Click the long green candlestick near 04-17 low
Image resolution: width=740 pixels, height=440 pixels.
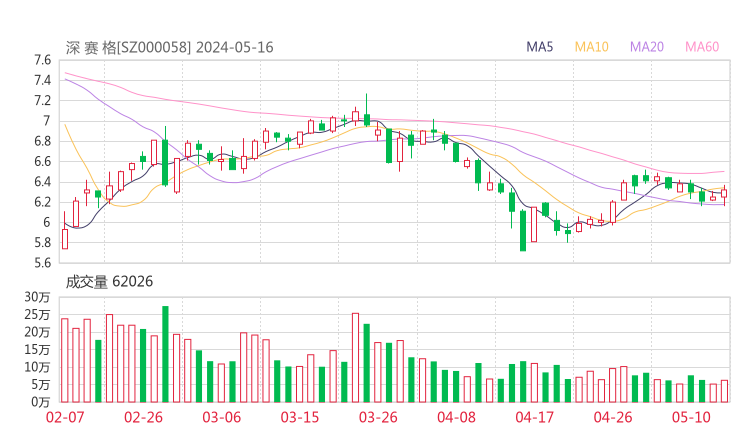pos(523,231)
